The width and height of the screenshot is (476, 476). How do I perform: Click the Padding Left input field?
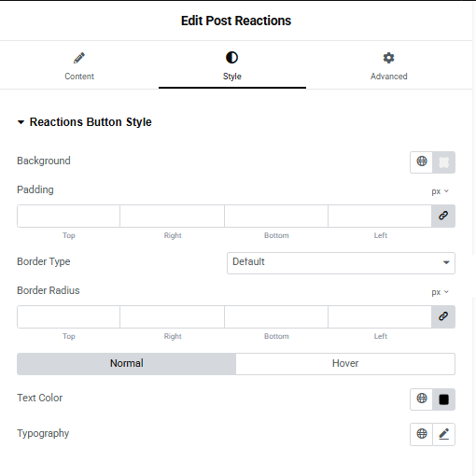pos(380,216)
